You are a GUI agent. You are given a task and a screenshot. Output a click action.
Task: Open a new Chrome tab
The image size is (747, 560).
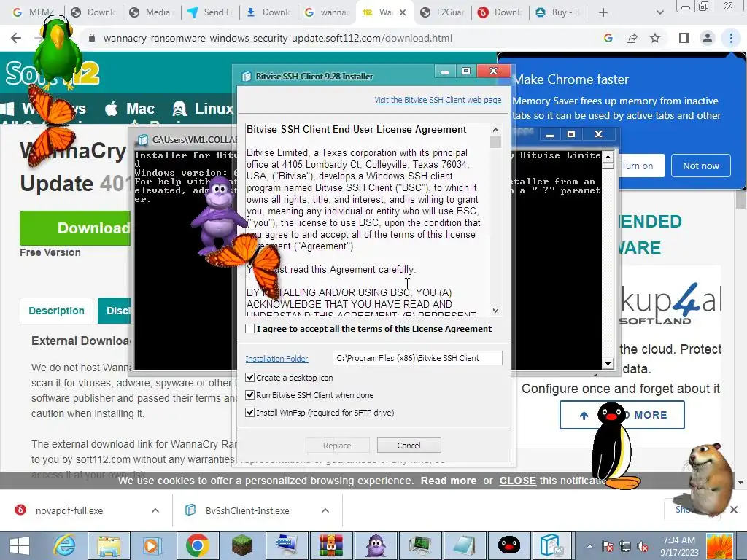point(603,12)
